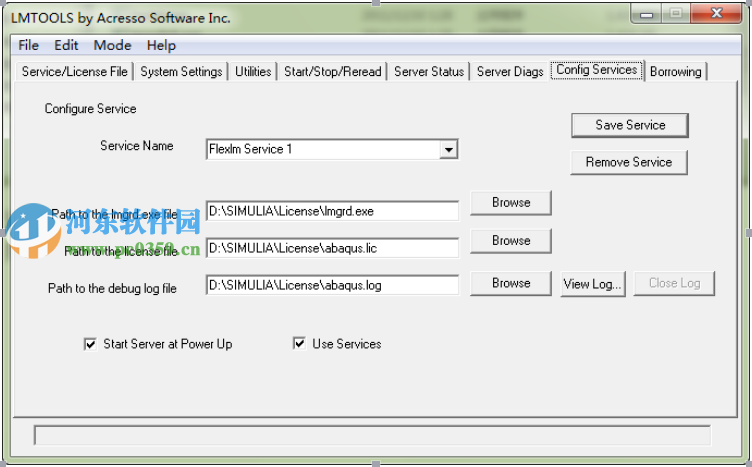Open the Server Status tab
752x467 pixels.
click(x=429, y=72)
